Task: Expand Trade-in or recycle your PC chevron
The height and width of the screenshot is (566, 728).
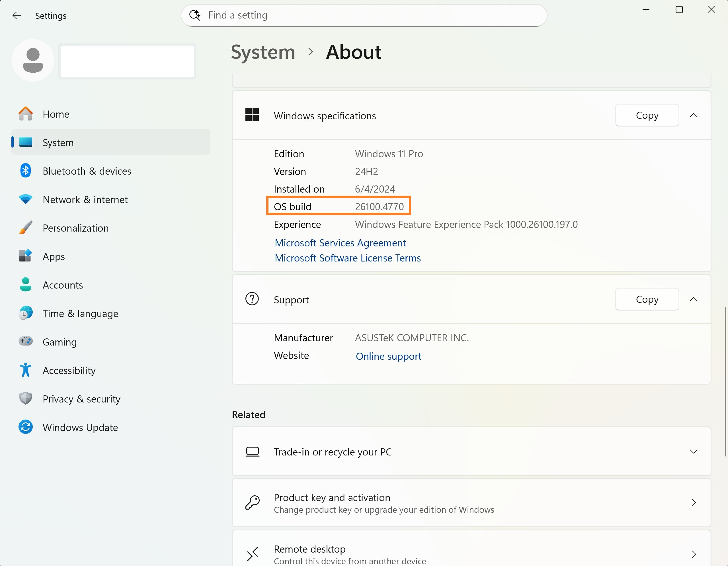Action: point(694,451)
